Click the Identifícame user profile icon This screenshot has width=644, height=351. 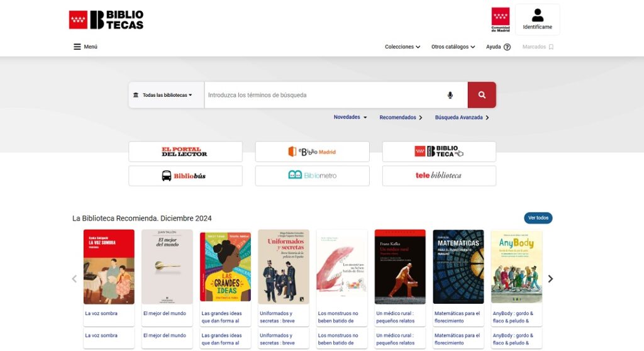[537, 16]
